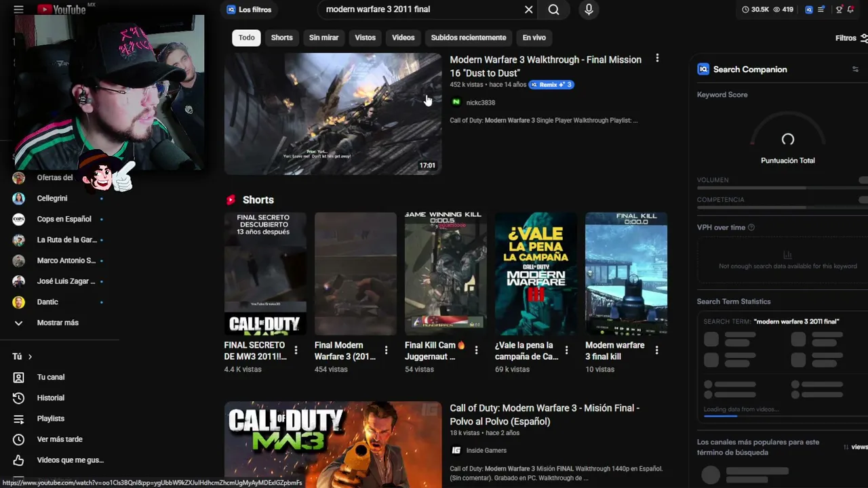
Task: Select the Videos filter chip
Action: pyautogui.click(x=403, y=38)
